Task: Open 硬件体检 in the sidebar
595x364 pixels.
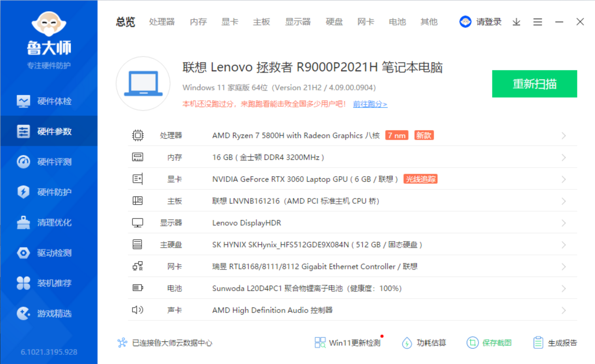Action: pos(49,101)
